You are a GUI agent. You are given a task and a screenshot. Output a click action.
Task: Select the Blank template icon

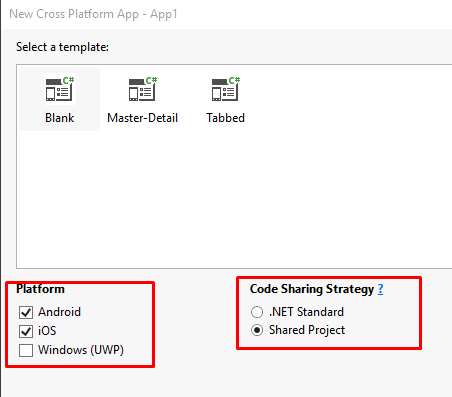pos(60,89)
